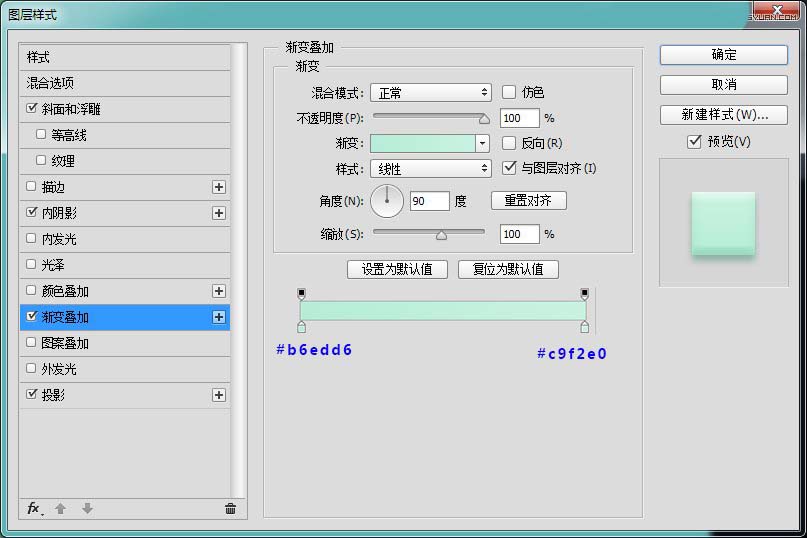Click the plus icon beside 投影
This screenshot has height=538, width=807.
tap(219, 395)
